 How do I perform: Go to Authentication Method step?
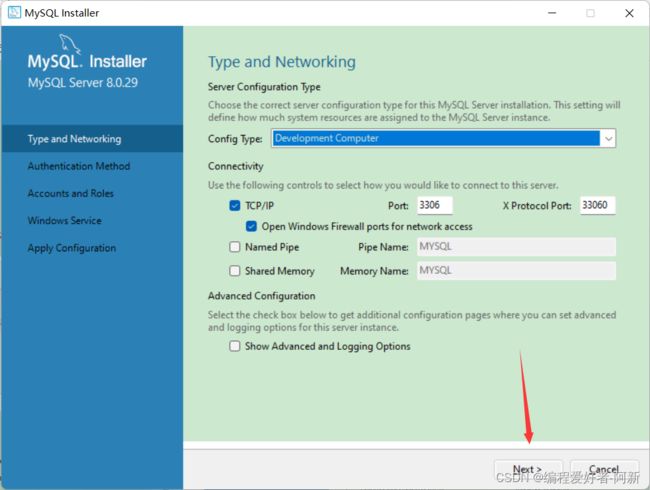point(79,166)
